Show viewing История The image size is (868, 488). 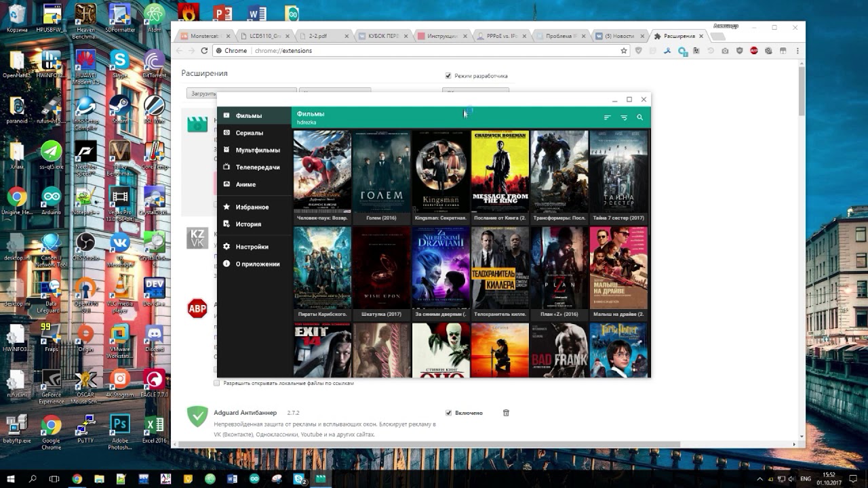[x=254, y=224]
